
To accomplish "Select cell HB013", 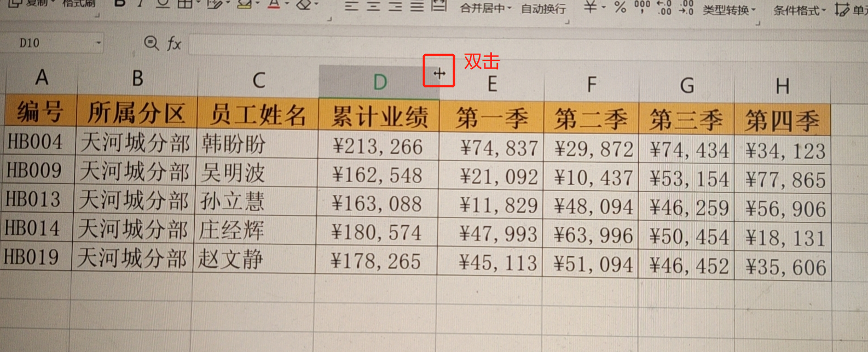I will coord(37,200).
